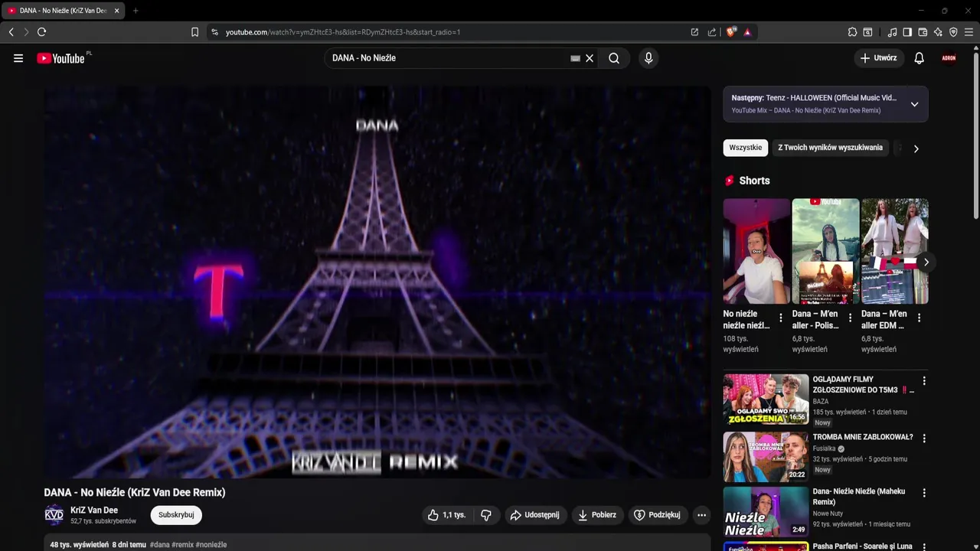The height and width of the screenshot is (551, 980).
Task: Open the BAZA channel name
Action: [821, 401]
